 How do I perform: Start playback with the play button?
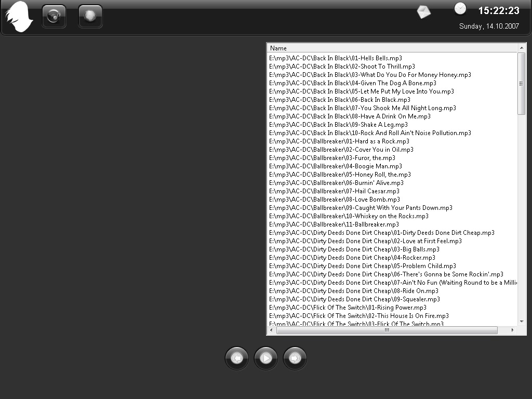[x=266, y=358]
